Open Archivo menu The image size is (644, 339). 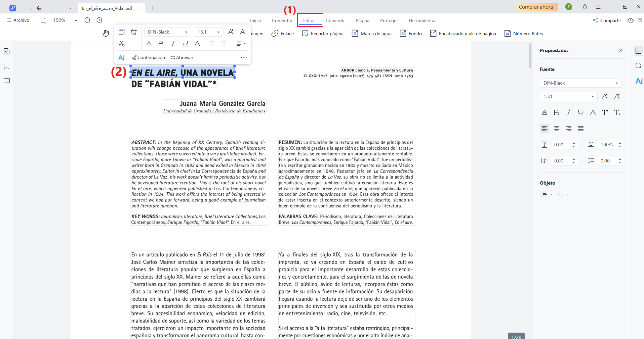coord(18,20)
